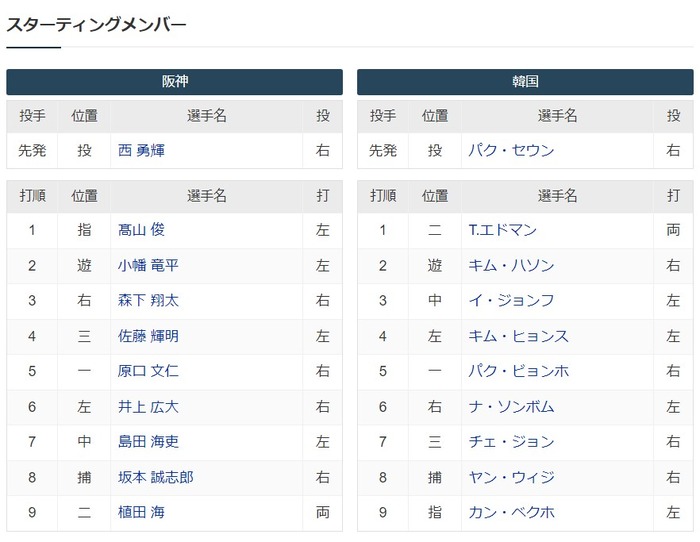
Task: Select 植田 海 link
Action: tap(141, 512)
